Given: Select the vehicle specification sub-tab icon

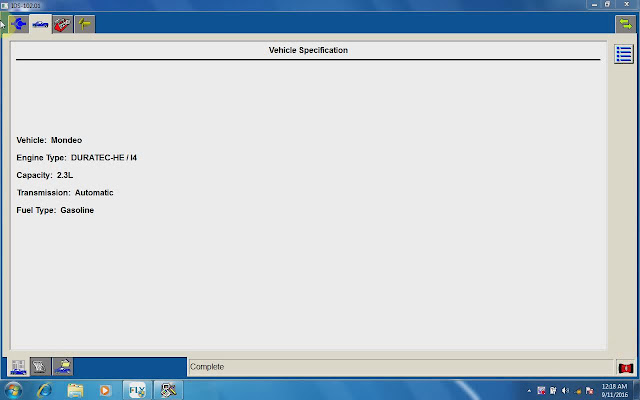Looking at the screenshot, I should 18,367.
